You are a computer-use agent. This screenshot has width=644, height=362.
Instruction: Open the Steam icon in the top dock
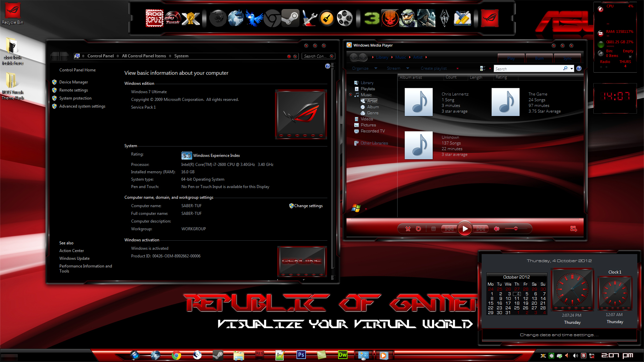pos(290,18)
